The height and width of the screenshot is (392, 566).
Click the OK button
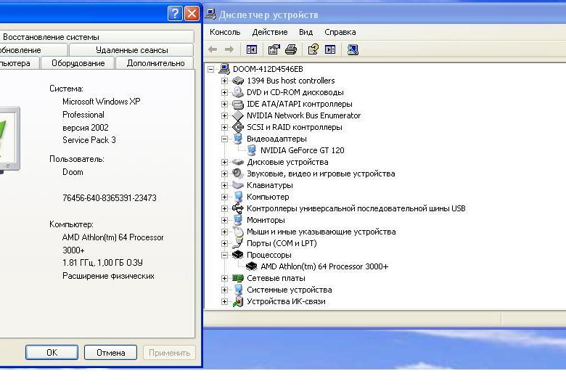point(52,352)
